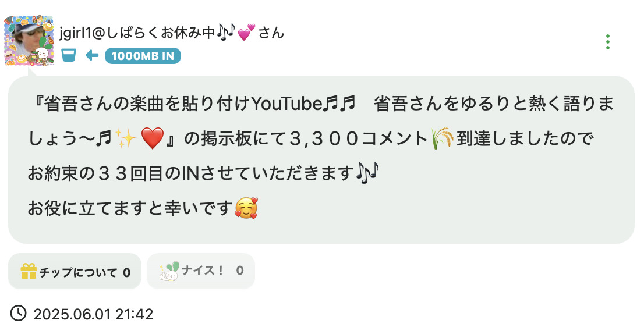Click the clock icon beside the timestamp

[18, 314]
